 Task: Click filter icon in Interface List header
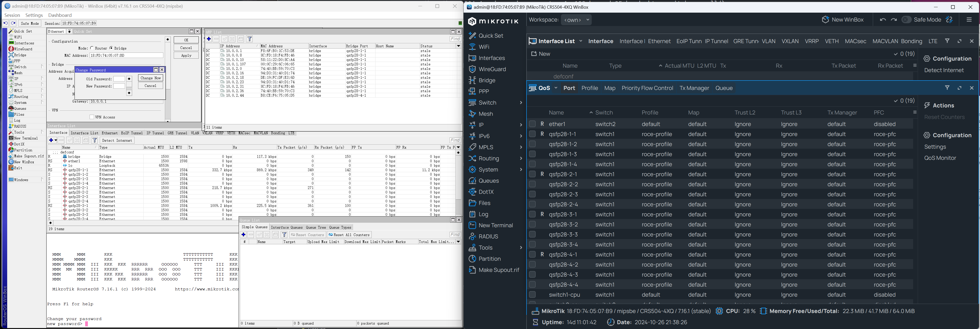[x=947, y=41]
